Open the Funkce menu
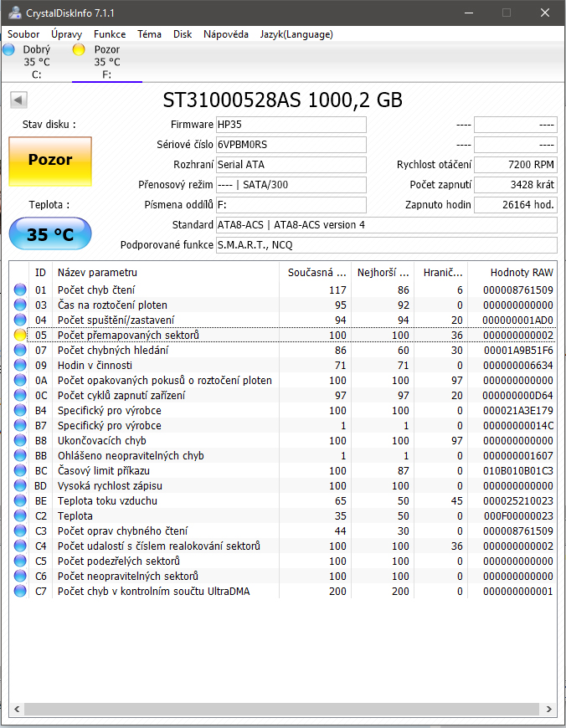The image size is (566, 728). [110, 34]
